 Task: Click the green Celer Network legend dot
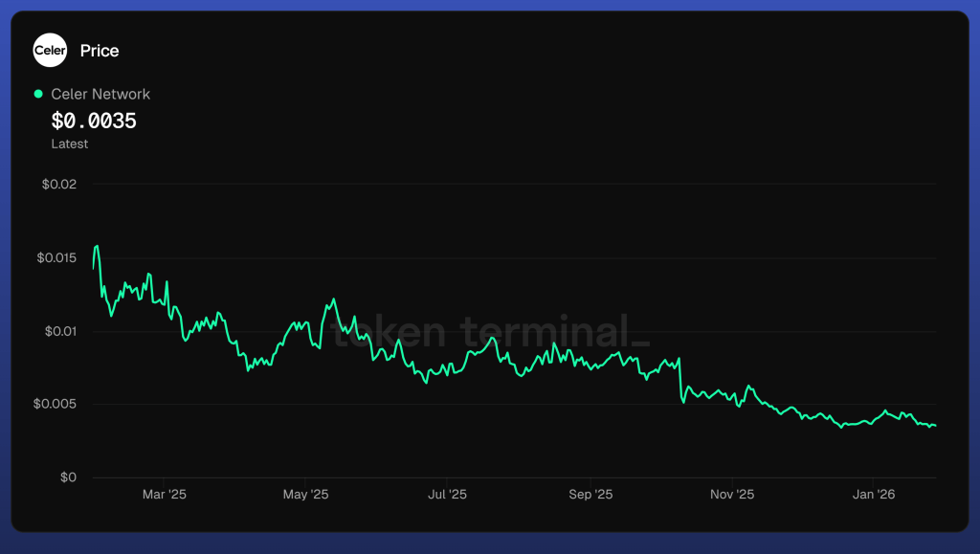pos(38,94)
